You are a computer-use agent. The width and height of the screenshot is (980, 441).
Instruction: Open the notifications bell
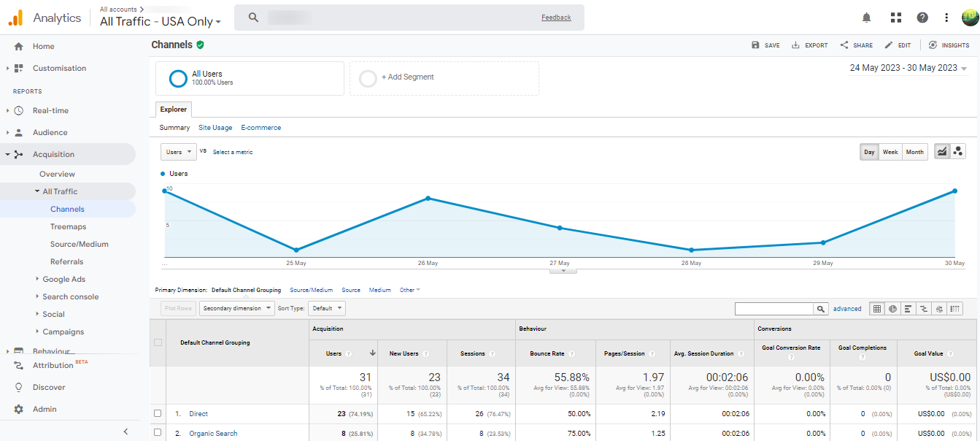(x=867, y=18)
